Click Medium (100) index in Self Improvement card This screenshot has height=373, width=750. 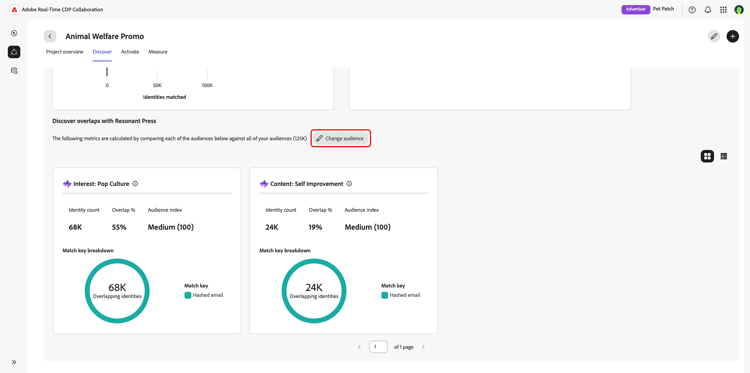point(368,227)
